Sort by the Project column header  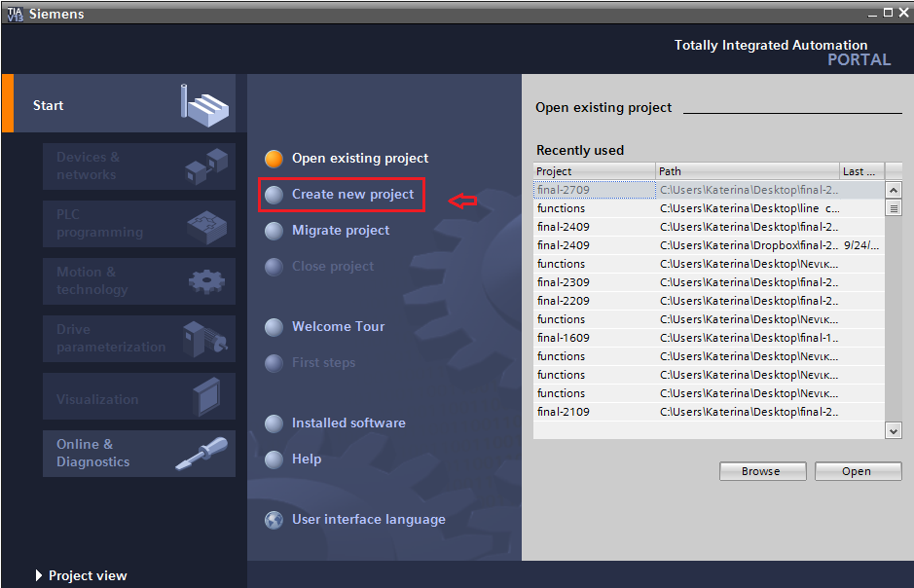(594, 170)
